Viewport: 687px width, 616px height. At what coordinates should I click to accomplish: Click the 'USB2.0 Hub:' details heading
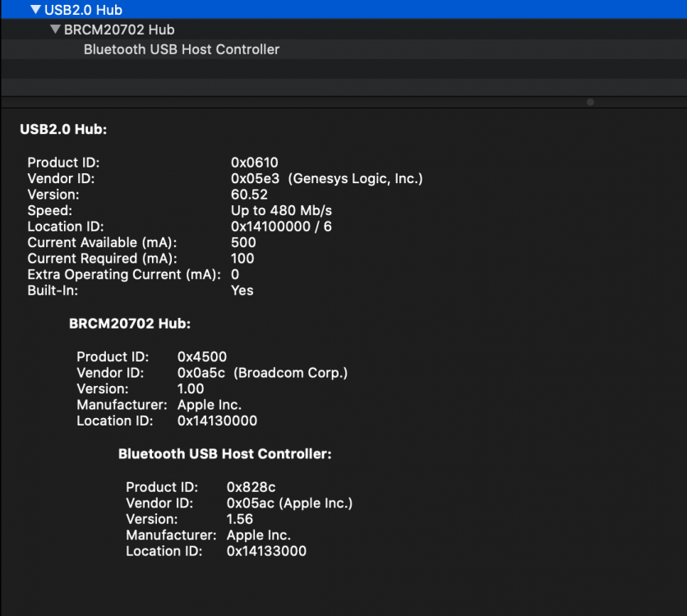pos(63,129)
